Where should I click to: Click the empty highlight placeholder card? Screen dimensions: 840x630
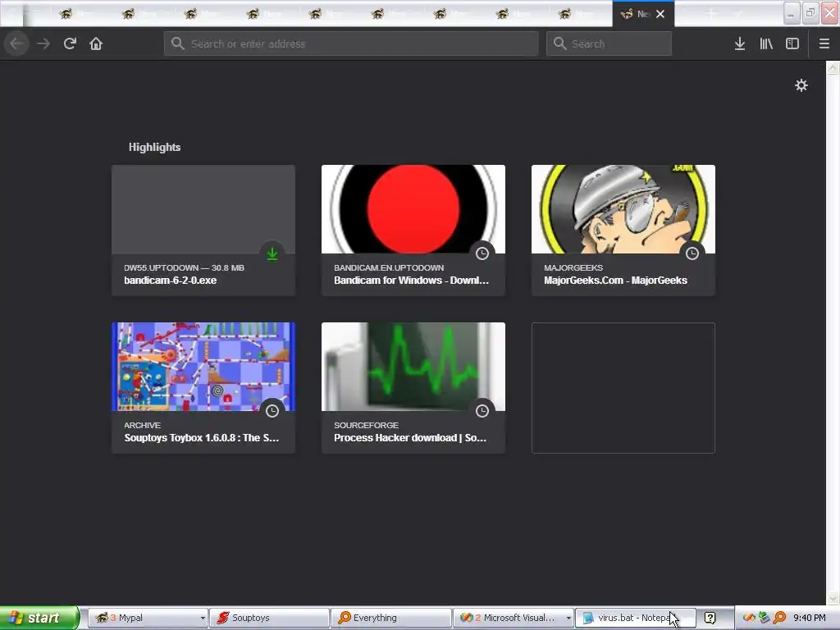(623, 388)
